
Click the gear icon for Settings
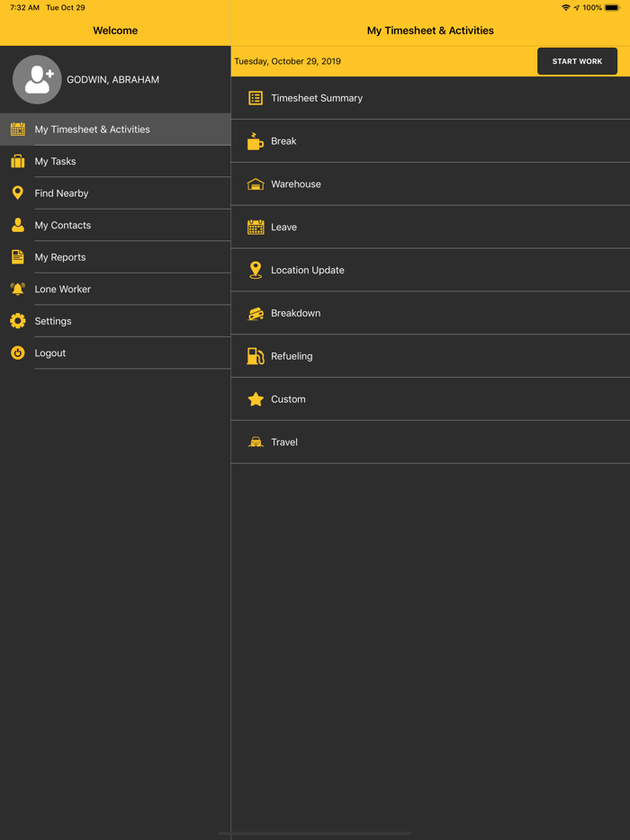pos(18,321)
